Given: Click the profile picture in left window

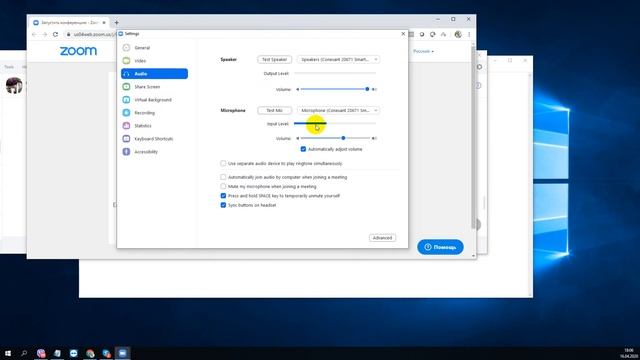Looking at the screenshot, I should click(14, 85).
